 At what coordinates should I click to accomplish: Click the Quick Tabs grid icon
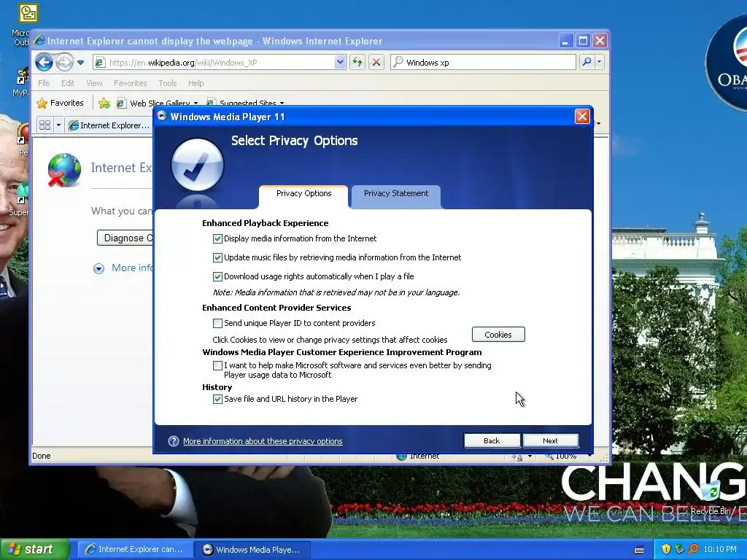click(x=44, y=125)
